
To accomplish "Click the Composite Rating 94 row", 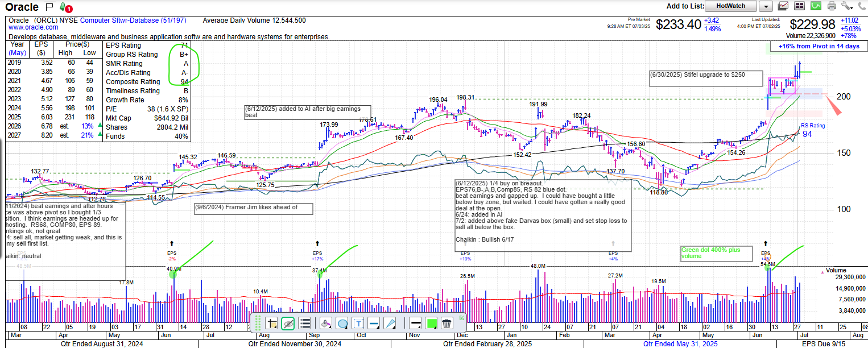I will point(147,82).
